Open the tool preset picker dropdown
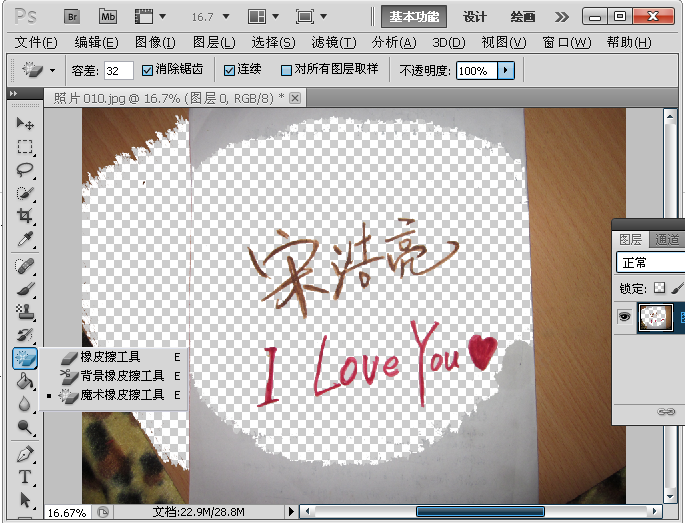 52,71
